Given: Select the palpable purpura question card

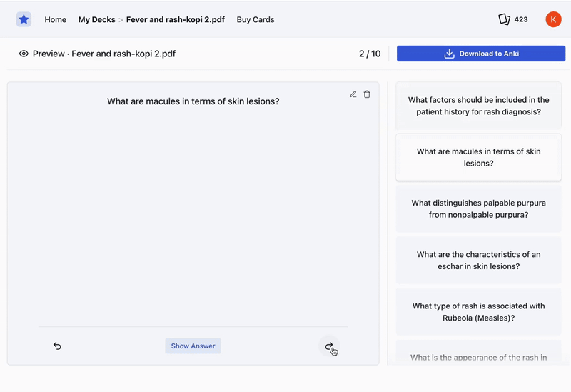Looking at the screenshot, I should point(478,208).
